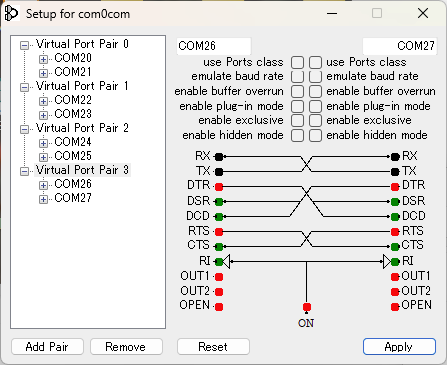Click the COM26 OPEN pin

coord(219,307)
